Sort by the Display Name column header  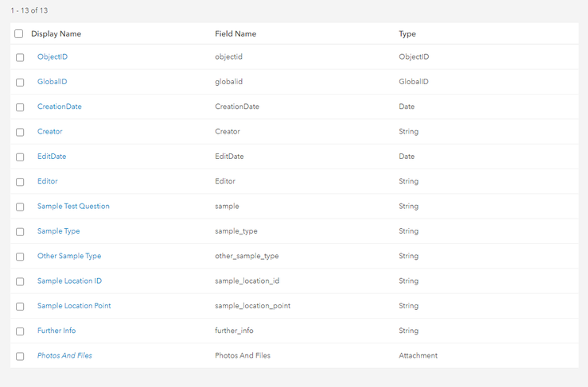coord(56,34)
